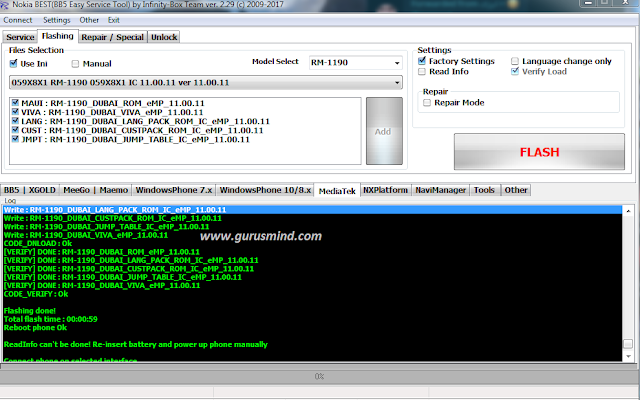Viewport: 640px width, 400px height.
Task: Switch to BB5 | XGOLD platform tab
Action: (29, 190)
